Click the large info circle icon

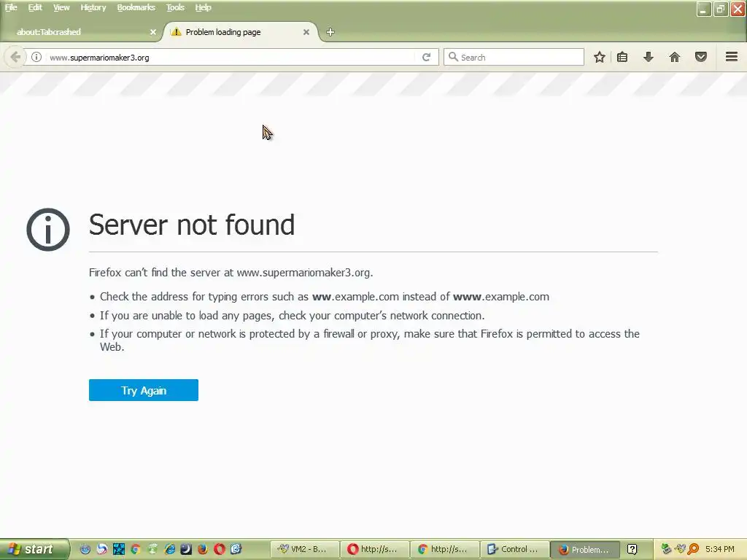48,230
